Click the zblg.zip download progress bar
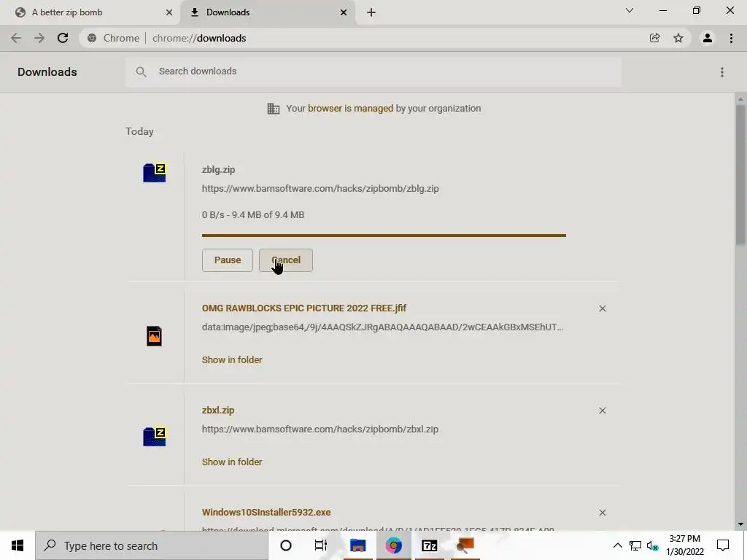Screen dimensions: 747x560 384,236
